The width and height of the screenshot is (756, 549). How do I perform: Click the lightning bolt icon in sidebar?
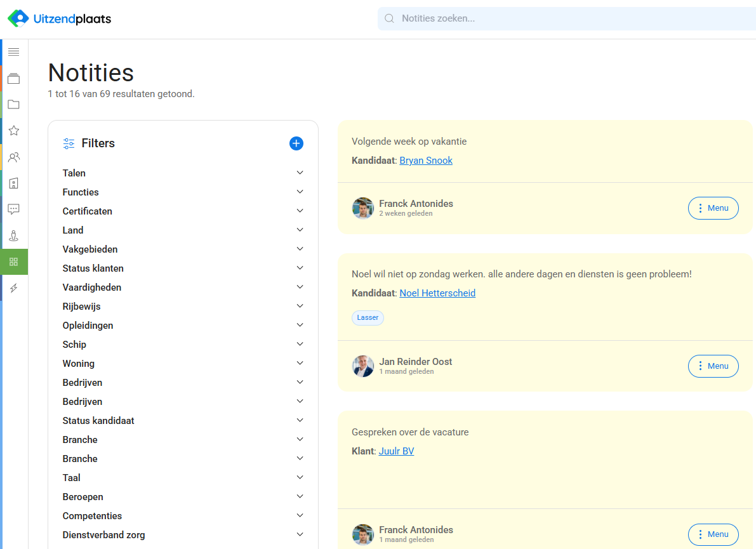click(13, 288)
